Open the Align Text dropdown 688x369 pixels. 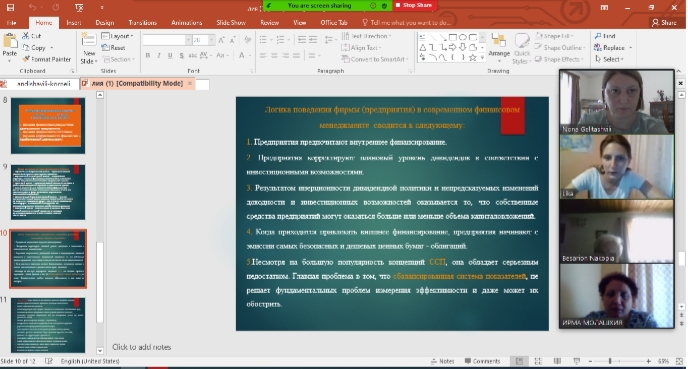click(x=362, y=47)
